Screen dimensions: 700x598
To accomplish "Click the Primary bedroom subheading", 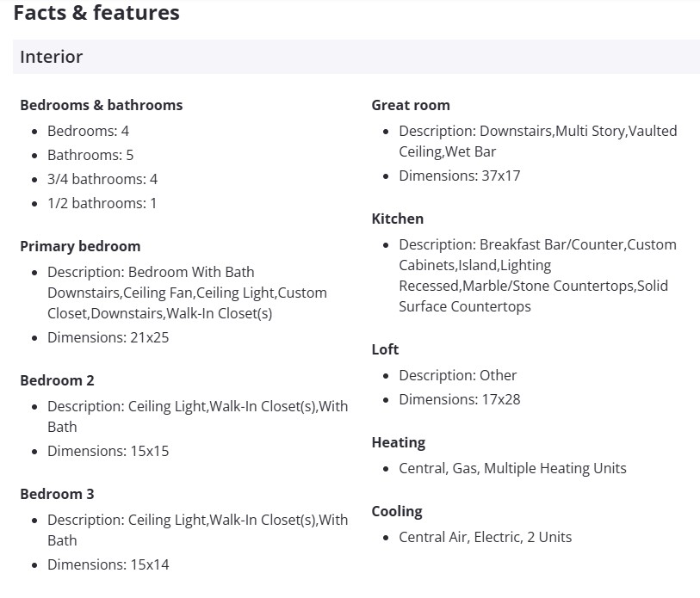I will pos(80,246).
